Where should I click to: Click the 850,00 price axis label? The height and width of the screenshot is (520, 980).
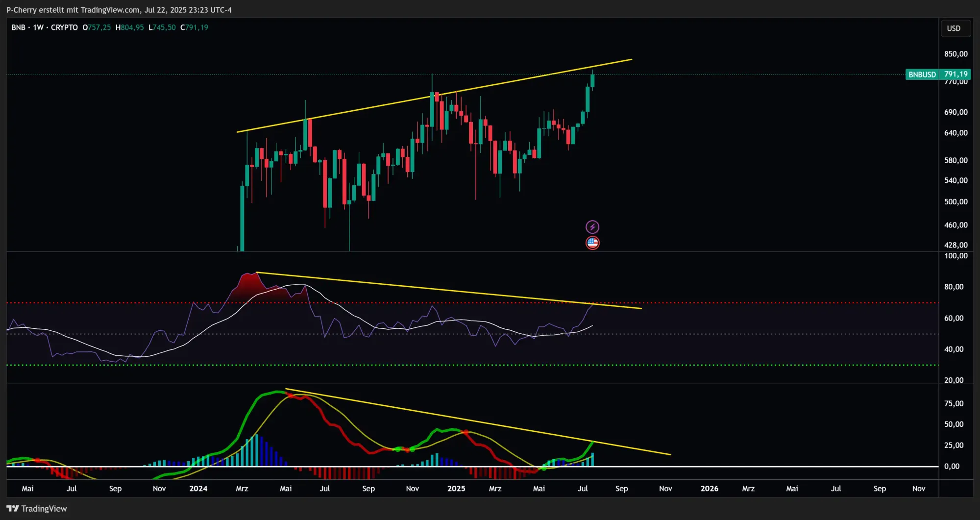pos(955,54)
